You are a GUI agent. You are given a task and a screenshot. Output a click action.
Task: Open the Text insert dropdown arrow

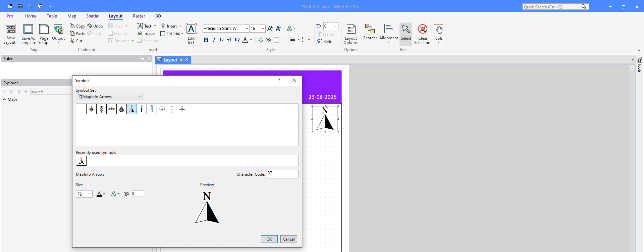click(x=155, y=26)
